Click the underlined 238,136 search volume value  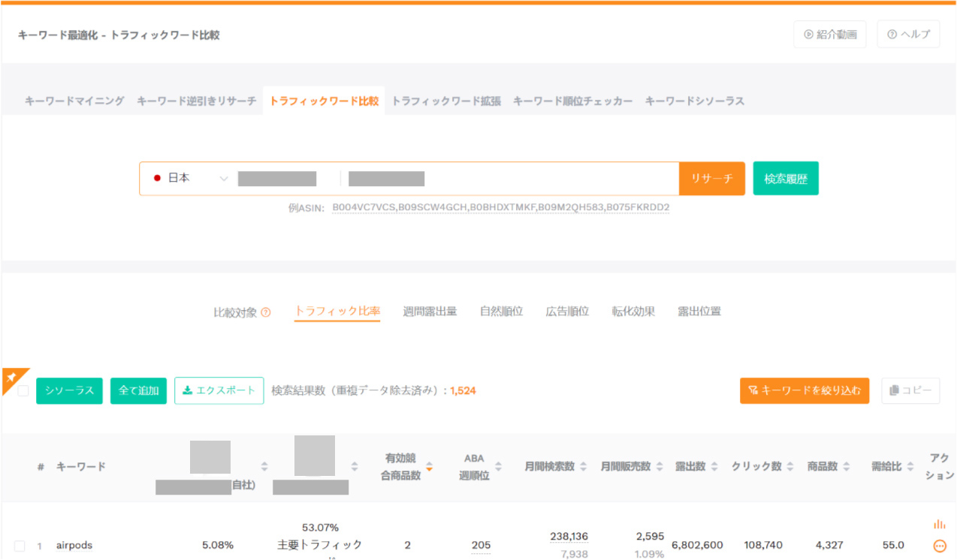coord(569,536)
